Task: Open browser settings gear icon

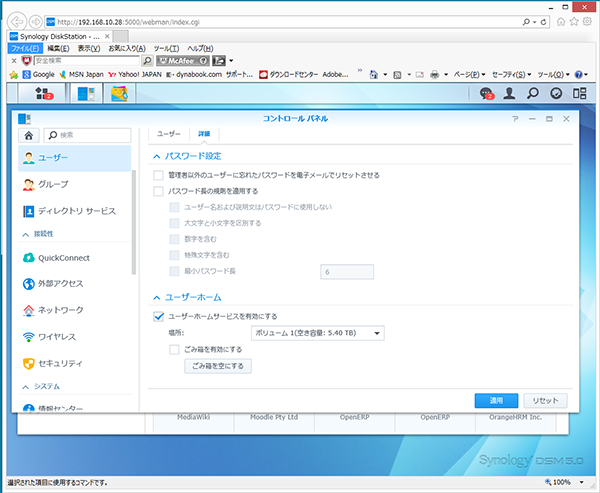Action: [x=587, y=22]
